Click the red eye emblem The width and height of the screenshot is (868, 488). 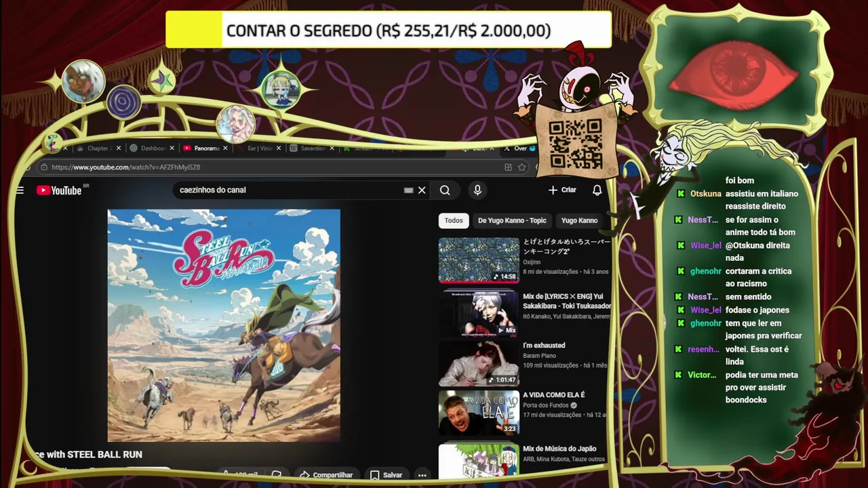click(x=735, y=75)
